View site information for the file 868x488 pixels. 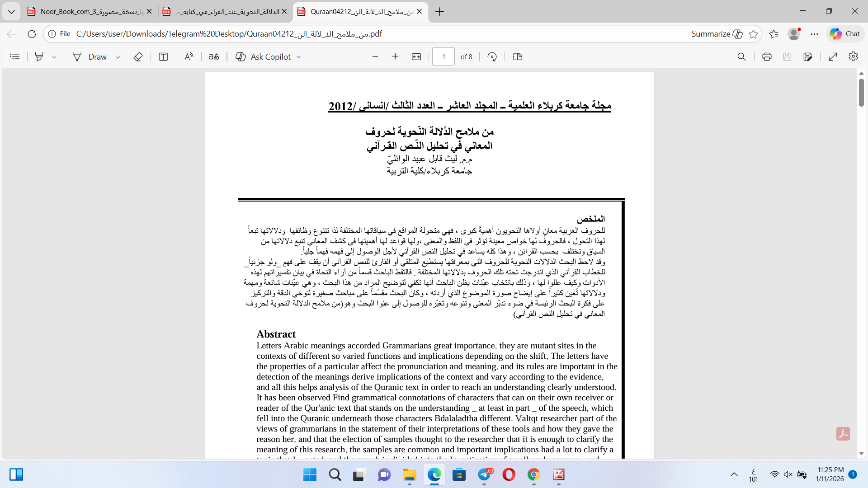pos(59,34)
